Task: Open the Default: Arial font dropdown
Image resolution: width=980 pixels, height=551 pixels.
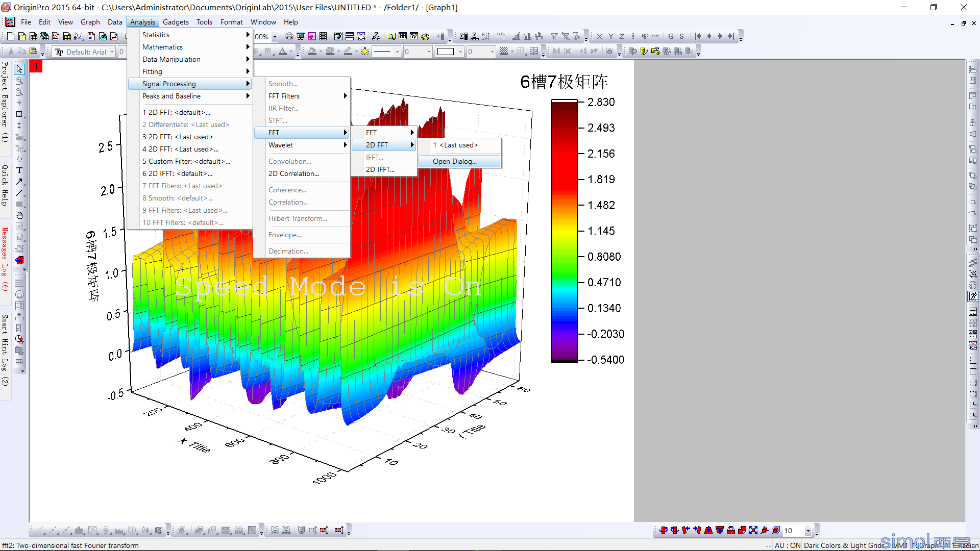Action: 112,52
